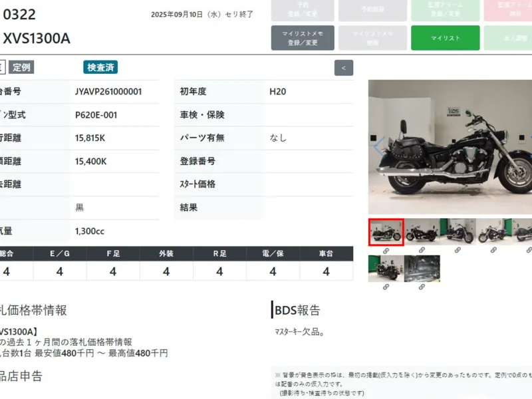Click mileage value 15,815K
The height and width of the screenshot is (399, 532).
tap(90, 138)
